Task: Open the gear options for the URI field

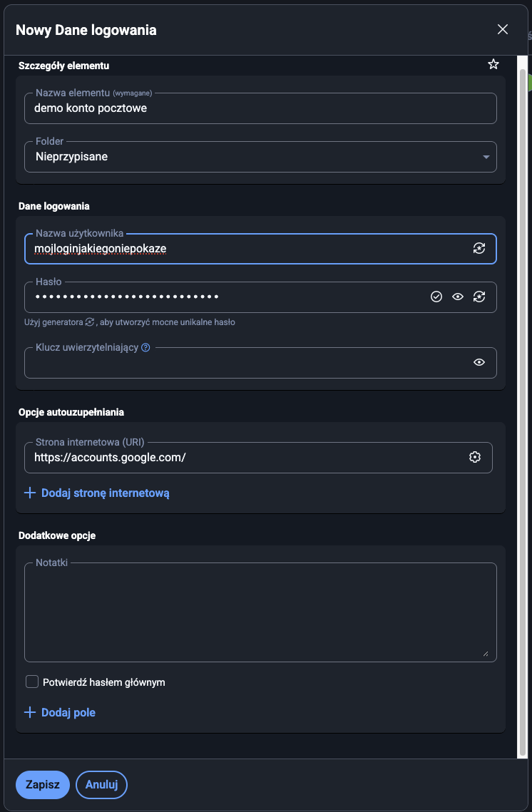Action: pyautogui.click(x=475, y=457)
